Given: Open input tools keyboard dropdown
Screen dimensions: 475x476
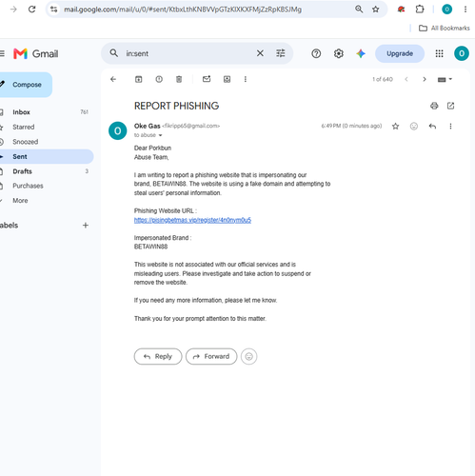Looking at the screenshot, I should (445, 79).
